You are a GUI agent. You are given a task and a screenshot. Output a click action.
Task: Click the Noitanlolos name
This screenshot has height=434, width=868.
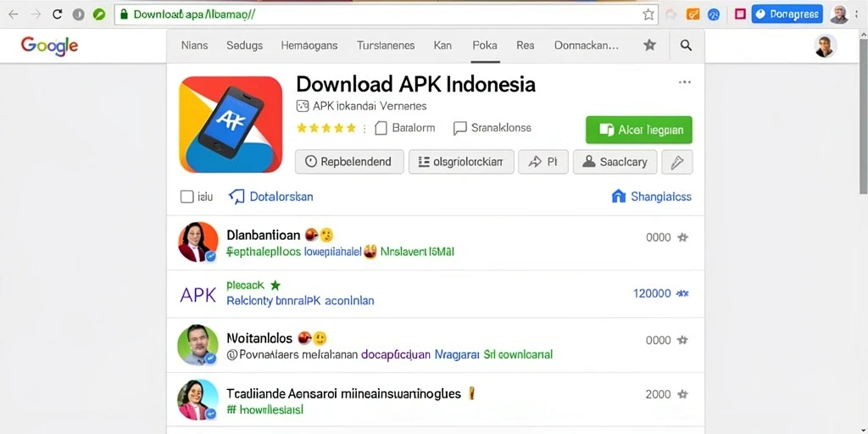[259, 337]
